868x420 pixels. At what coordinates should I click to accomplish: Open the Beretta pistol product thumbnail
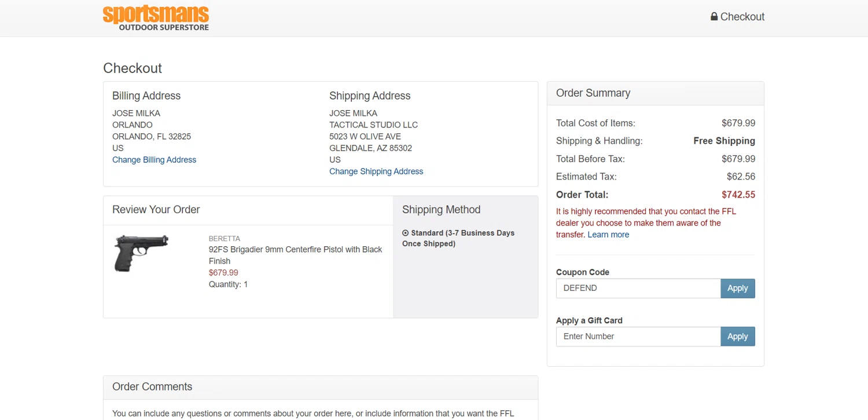click(x=142, y=253)
